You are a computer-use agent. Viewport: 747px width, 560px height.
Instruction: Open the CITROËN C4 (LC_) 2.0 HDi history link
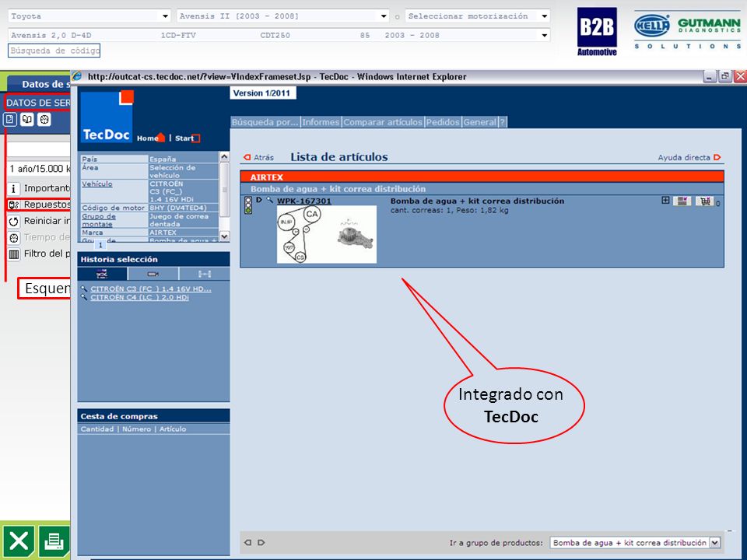(139, 297)
